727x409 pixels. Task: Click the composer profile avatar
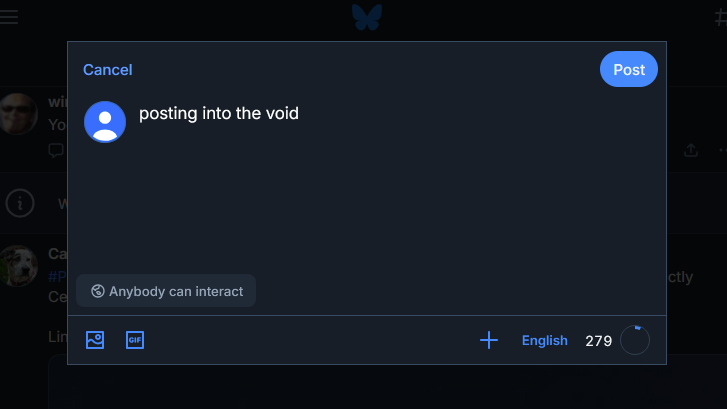(x=105, y=122)
